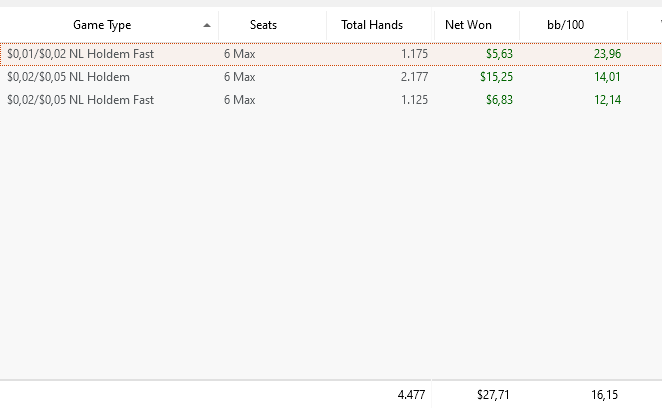662x408 pixels.
Task: Sort by Seats column header
Action: pyautogui.click(x=263, y=25)
